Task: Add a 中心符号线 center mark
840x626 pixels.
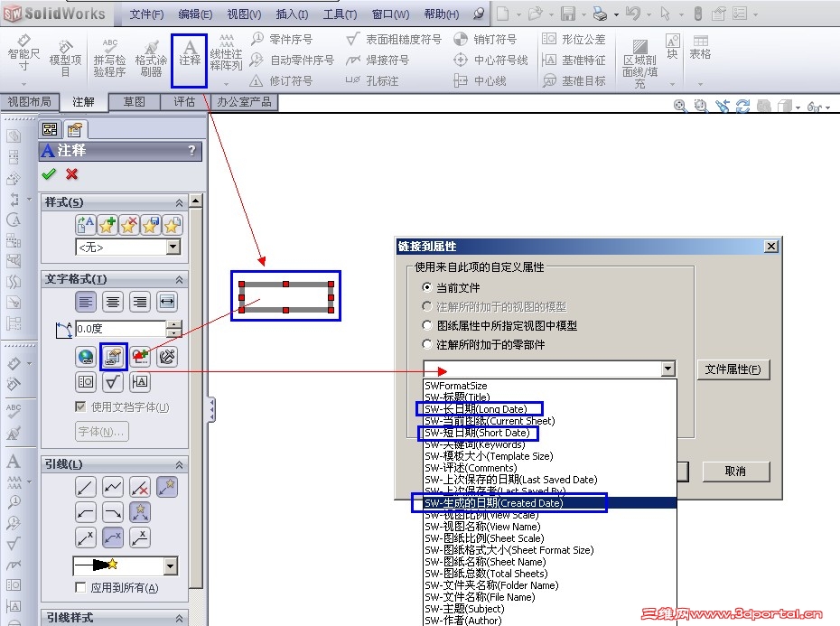Action: click(490, 60)
